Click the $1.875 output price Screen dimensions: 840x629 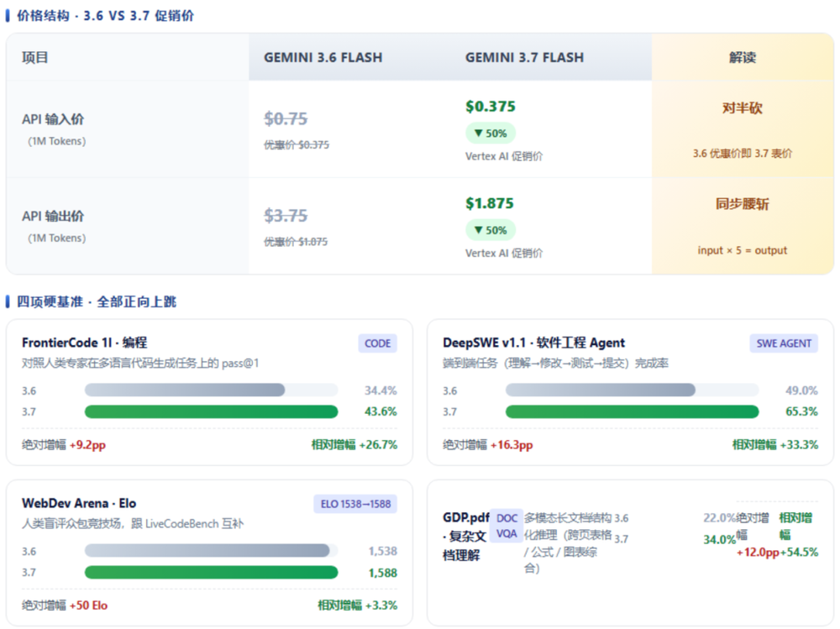(x=490, y=203)
